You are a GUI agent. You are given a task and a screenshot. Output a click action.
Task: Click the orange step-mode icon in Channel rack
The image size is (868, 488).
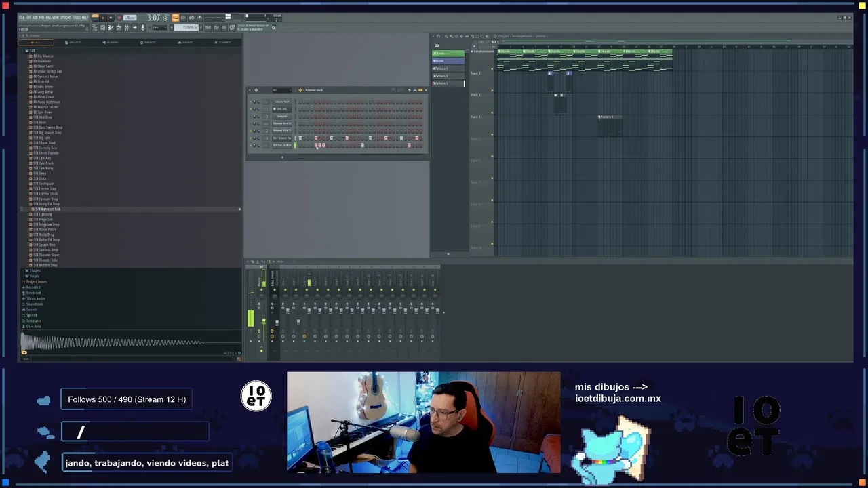point(420,90)
